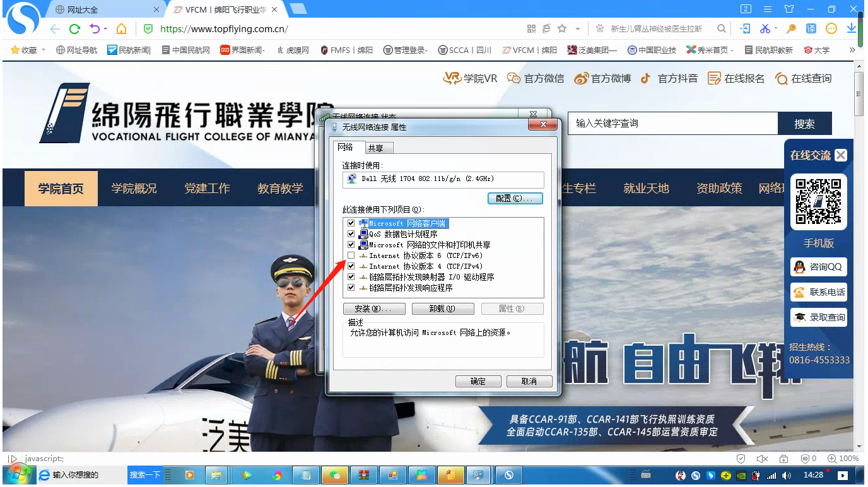Click the scissors screenshot tool icon
This screenshot has width=868, height=487.
click(x=765, y=28)
